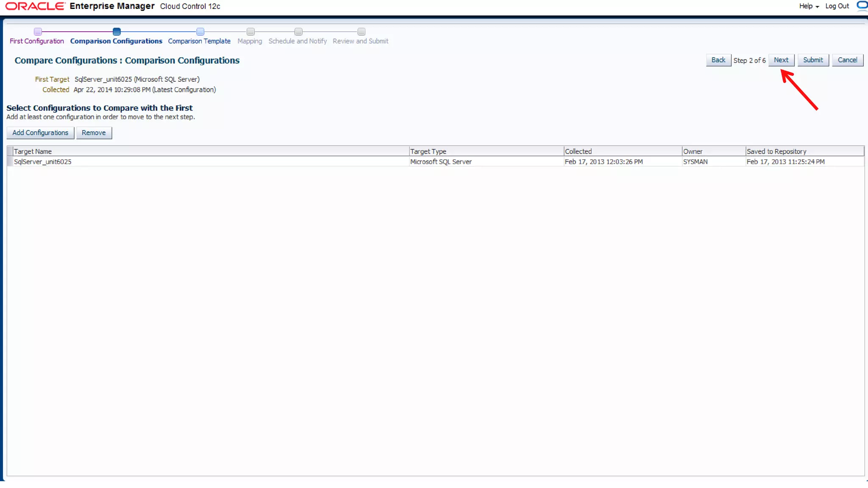
Task: Open the Comparison Template step link
Action: (199, 41)
